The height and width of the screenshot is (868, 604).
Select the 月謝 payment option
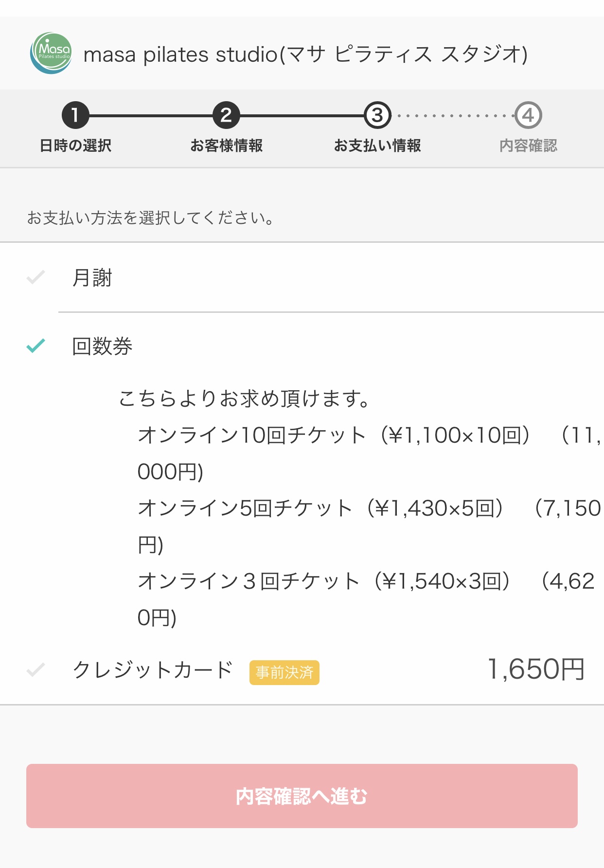click(302, 277)
